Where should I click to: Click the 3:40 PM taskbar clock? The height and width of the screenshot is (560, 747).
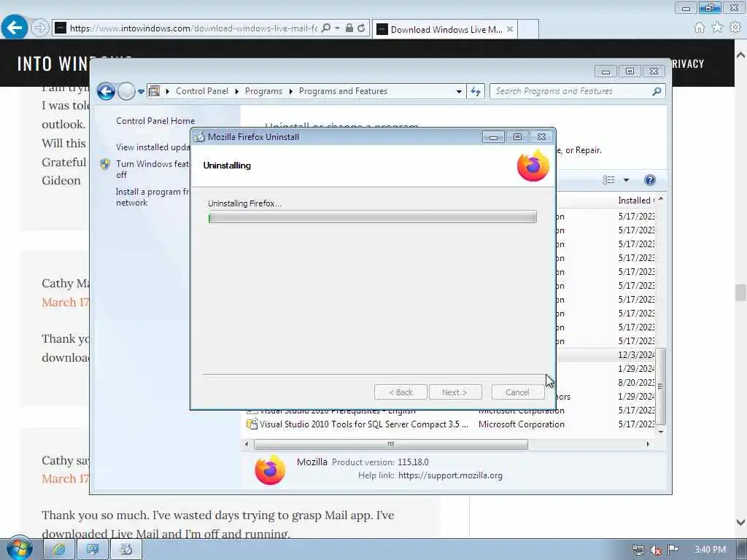(x=710, y=550)
